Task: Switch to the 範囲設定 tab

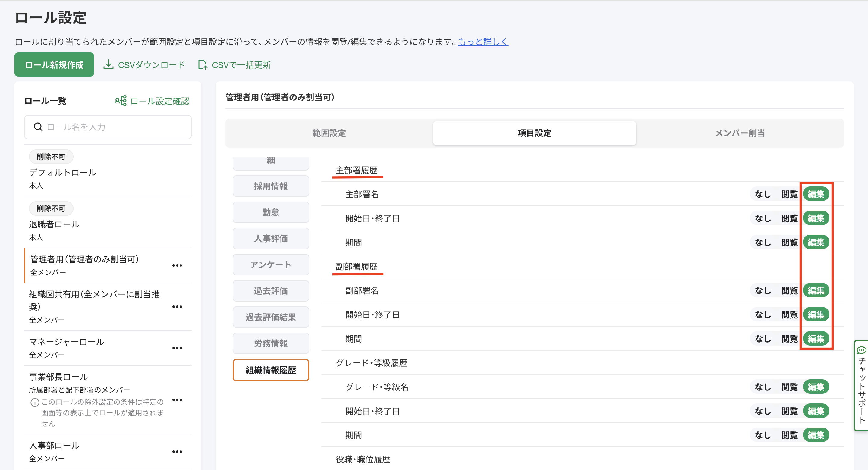Action: [329, 133]
